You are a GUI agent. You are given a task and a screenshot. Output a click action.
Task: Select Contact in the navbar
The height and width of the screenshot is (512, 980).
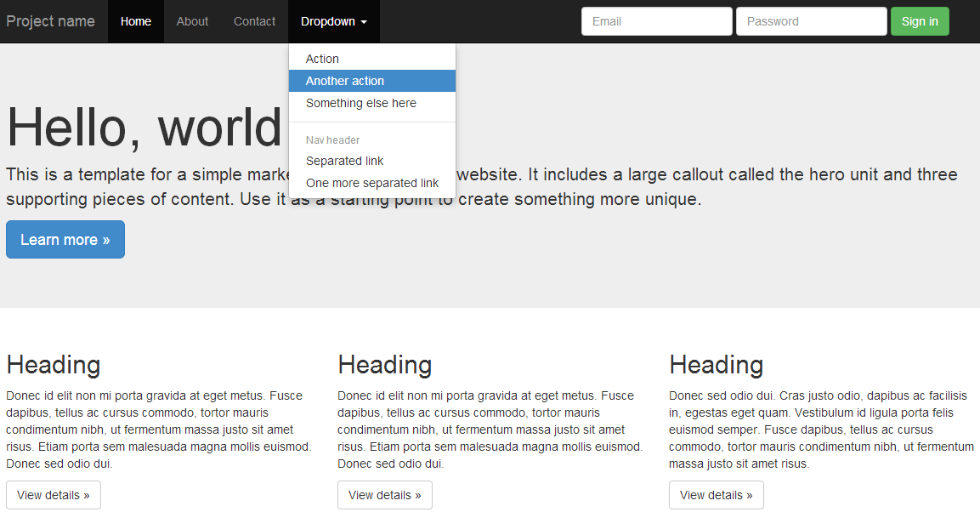pos(254,21)
